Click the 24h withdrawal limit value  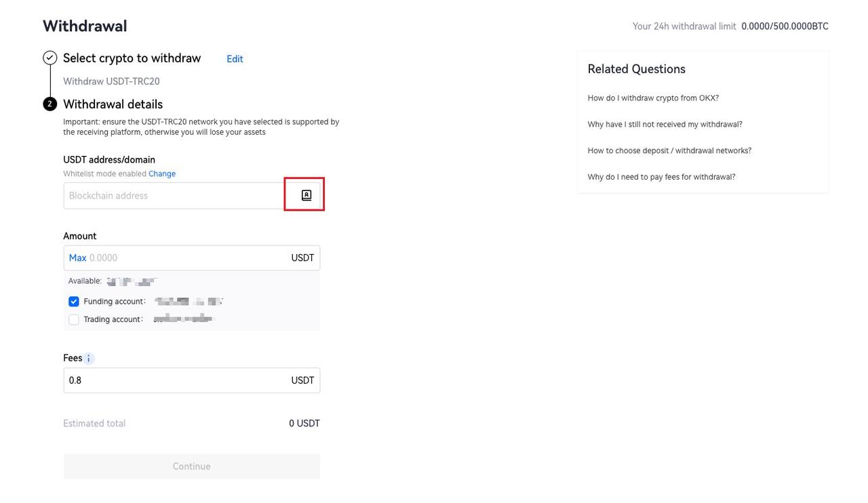[784, 26]
